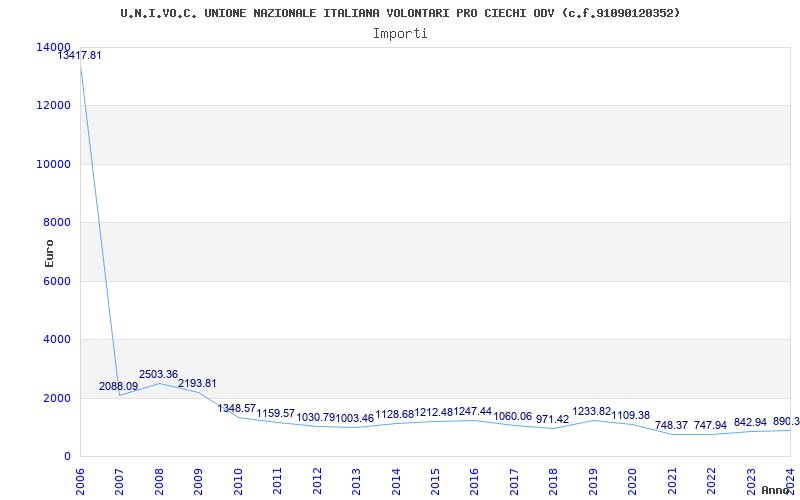
Task: Select data label 2503.36
Action: [x=158, y=374]
